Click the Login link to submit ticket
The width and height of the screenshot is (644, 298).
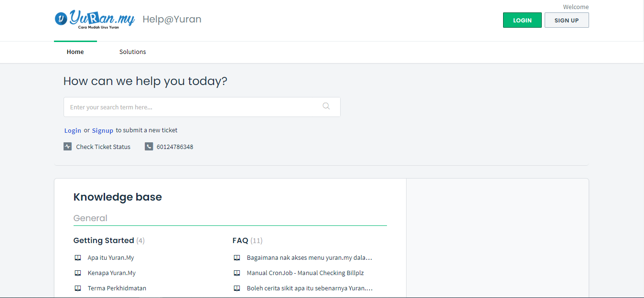point(73,130)
